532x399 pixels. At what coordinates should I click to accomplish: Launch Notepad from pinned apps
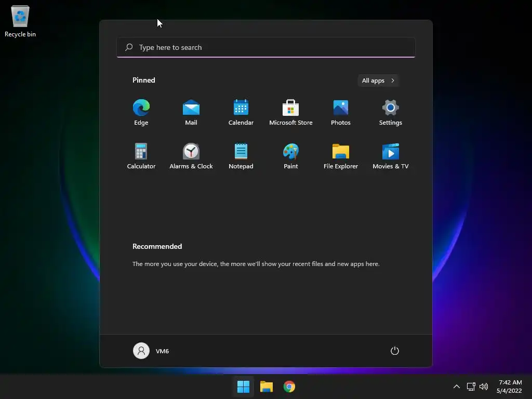point(241,156)
